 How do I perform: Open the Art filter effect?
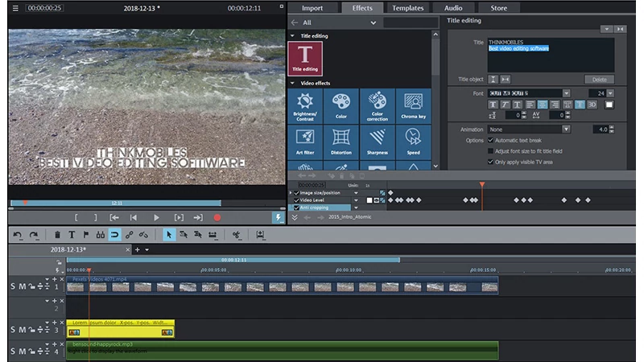(305, 142)
